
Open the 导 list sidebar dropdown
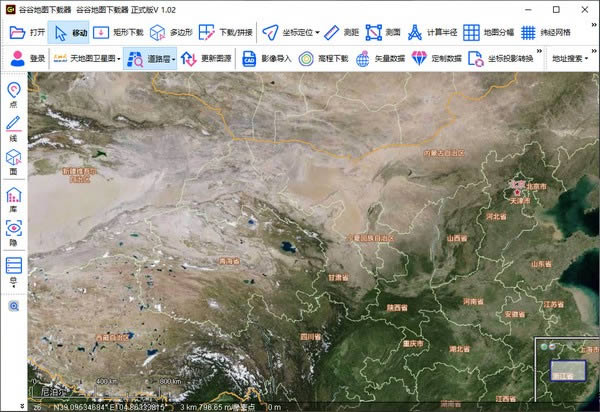(x=14, y=272)
